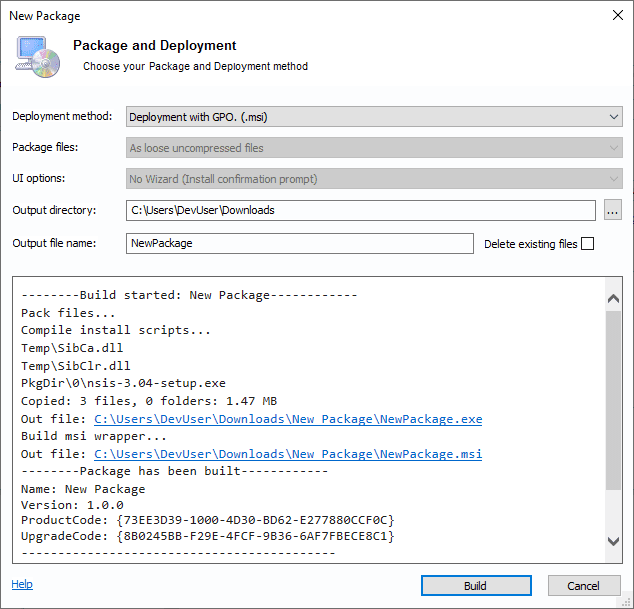Open the Help link
Screen dimensions: 634x609
(22, 584)
